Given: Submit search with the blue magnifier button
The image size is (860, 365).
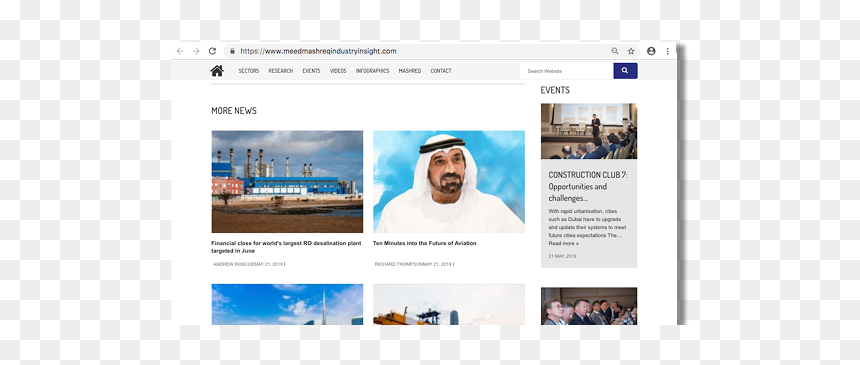Looking at the screenshot, I should (x=625, y=71).
